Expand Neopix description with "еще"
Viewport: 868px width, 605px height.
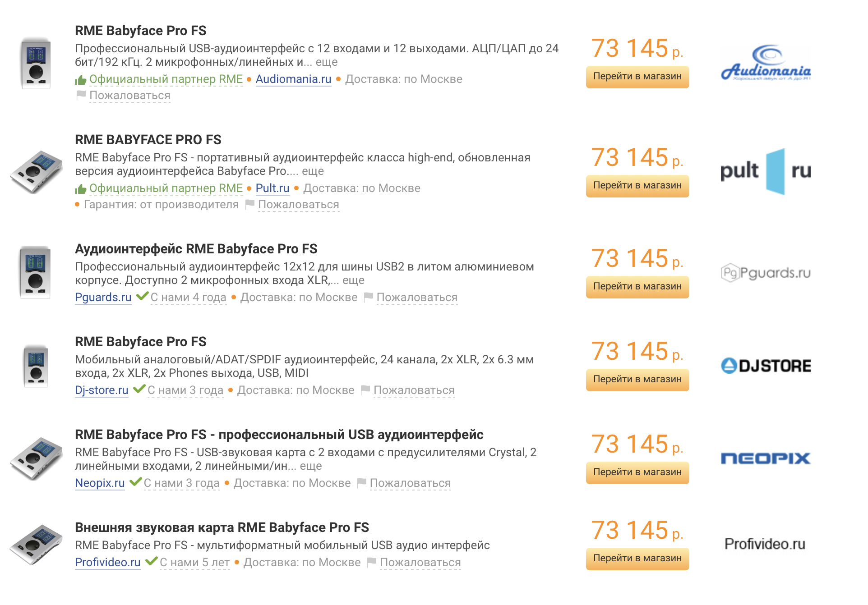point(311,466)
